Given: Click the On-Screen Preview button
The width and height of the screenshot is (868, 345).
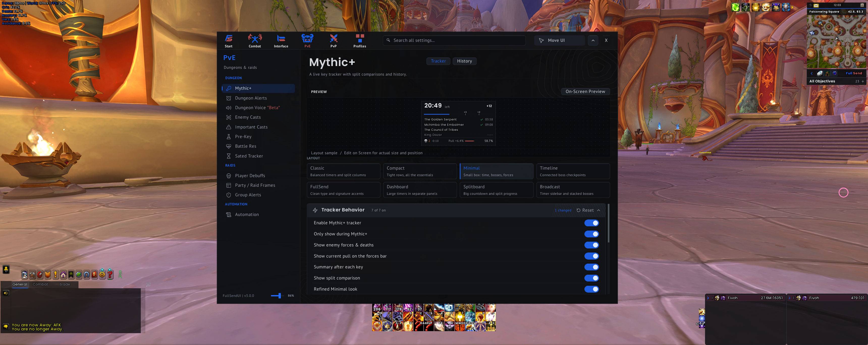Looking at the screenshot, I should (585, 91).
